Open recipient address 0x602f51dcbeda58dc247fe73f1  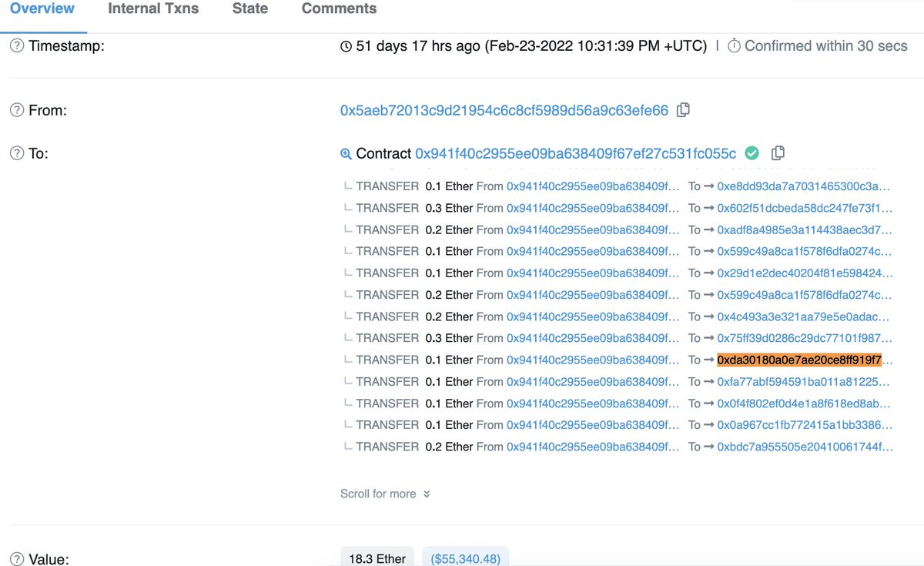[805, 208]
